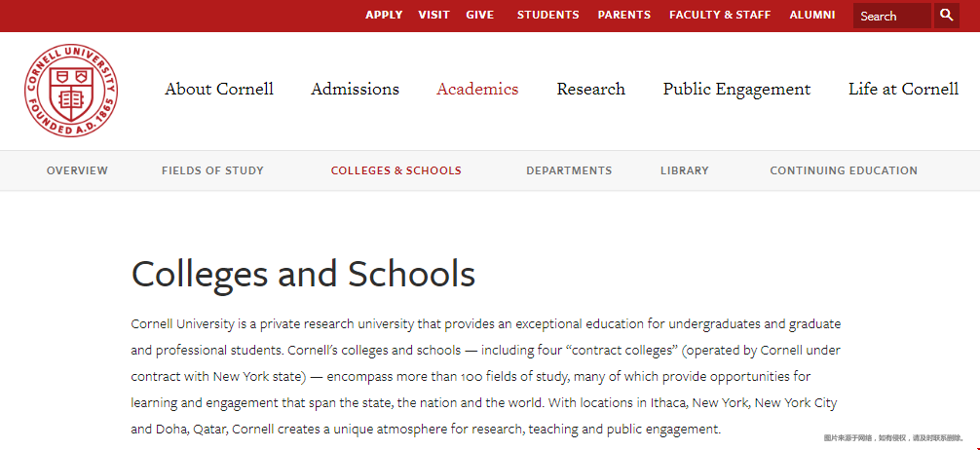Switch to the Continuing Education tab
The height and width of the screenshot is (450, 980).
(844, 170)
